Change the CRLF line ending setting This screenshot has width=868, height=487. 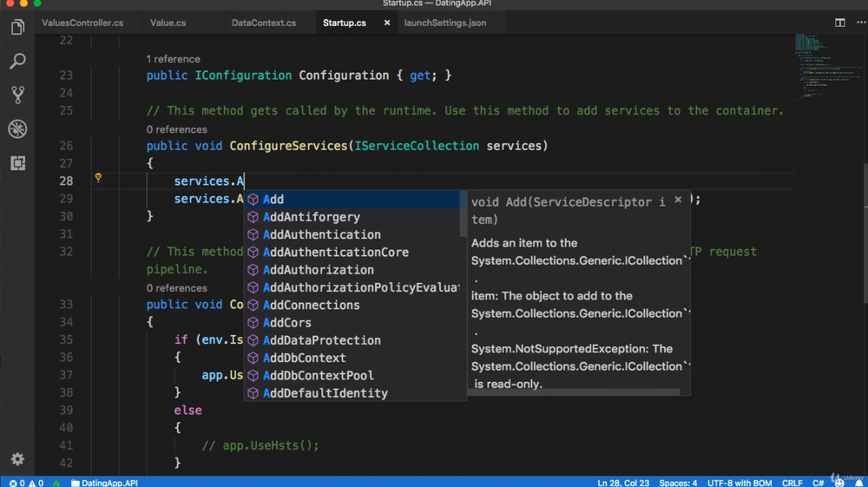792,483
